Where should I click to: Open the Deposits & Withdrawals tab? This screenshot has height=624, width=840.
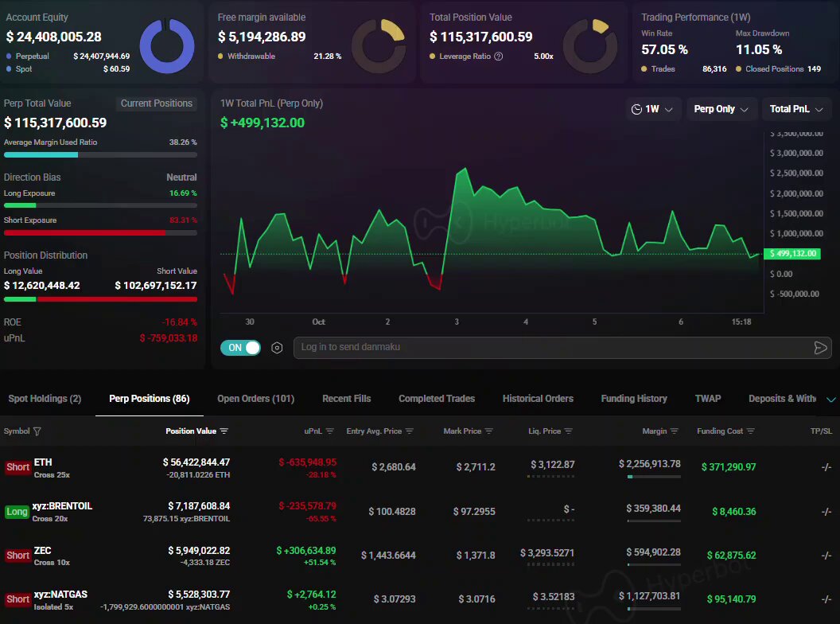point(782,399)
